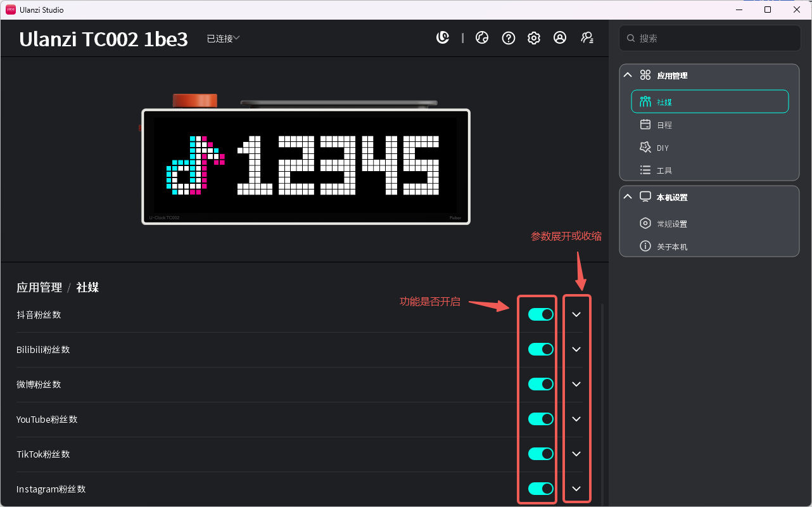812x507 pixels.
Task: Select the 日程 calendar icon in the sidebar
Action: [x=645, y=125]
